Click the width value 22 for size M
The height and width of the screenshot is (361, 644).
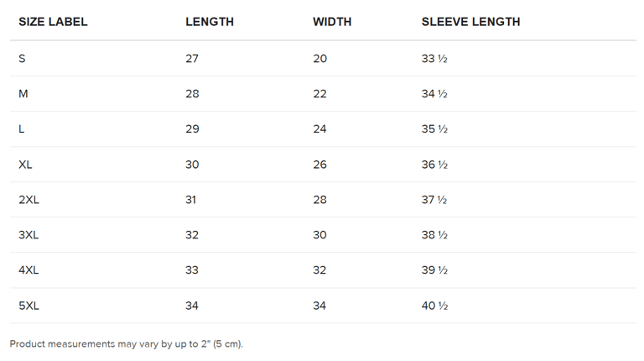point(319,94)
